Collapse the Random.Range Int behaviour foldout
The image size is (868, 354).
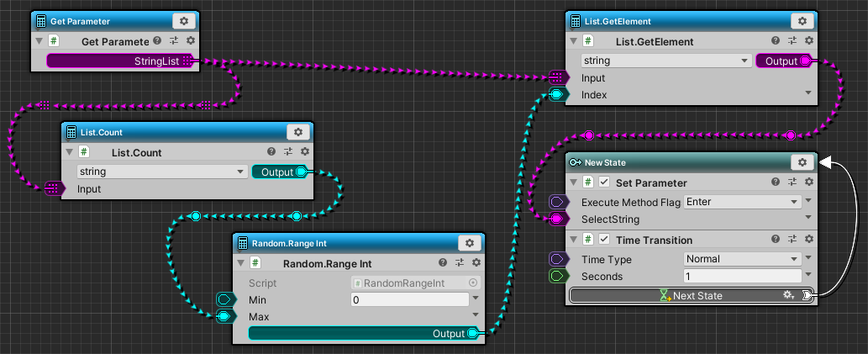pos(240,263)
